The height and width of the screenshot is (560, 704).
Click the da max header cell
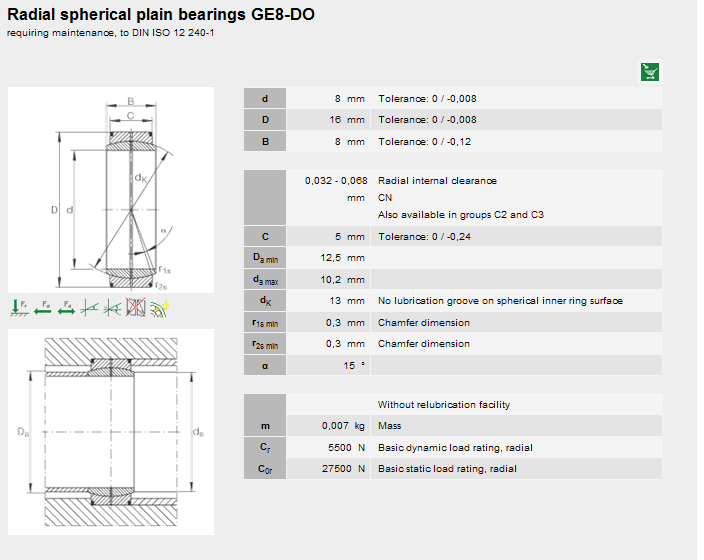click(x=265, y=280)
